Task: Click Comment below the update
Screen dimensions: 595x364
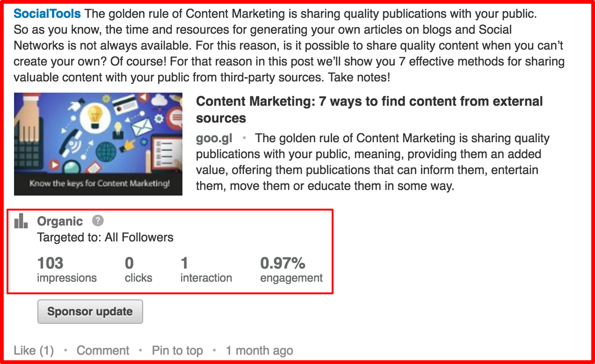Action: pos(103,350)
